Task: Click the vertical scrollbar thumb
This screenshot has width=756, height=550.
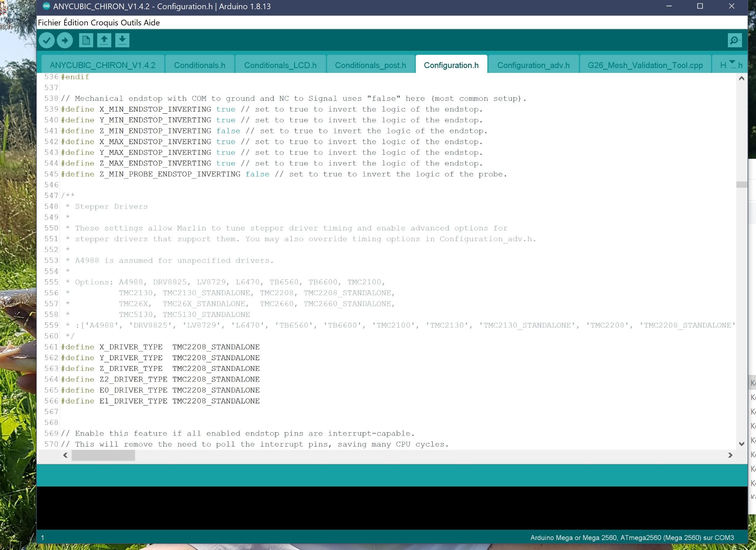Action: coord(742,184)
